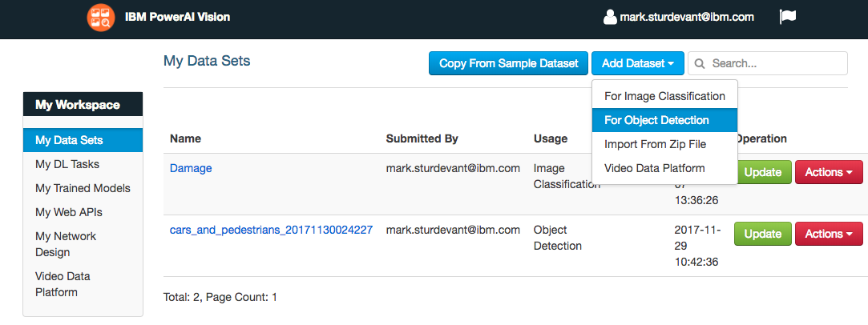Click the IBM PowerAI Vision logo icon
The height and width of the screenshot is (325, 868).
(101, 18)
